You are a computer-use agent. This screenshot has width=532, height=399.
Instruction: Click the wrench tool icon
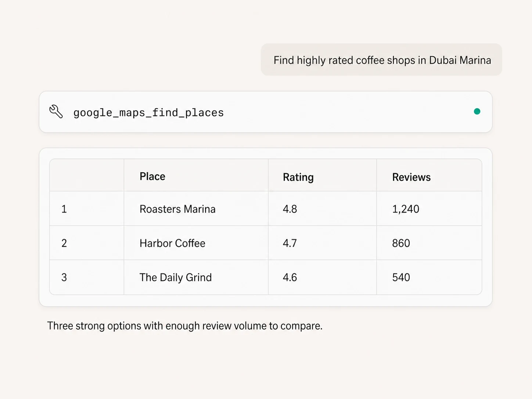pos(56,112)
